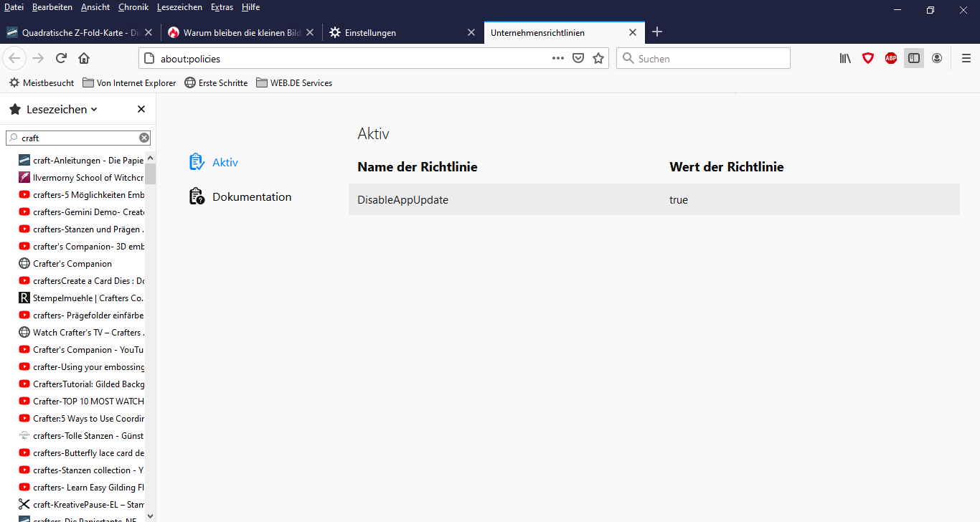The width and height of the screenshot is (980, 522).
Task: Open the hamburger application menu
Action: (x=966, y=58)
